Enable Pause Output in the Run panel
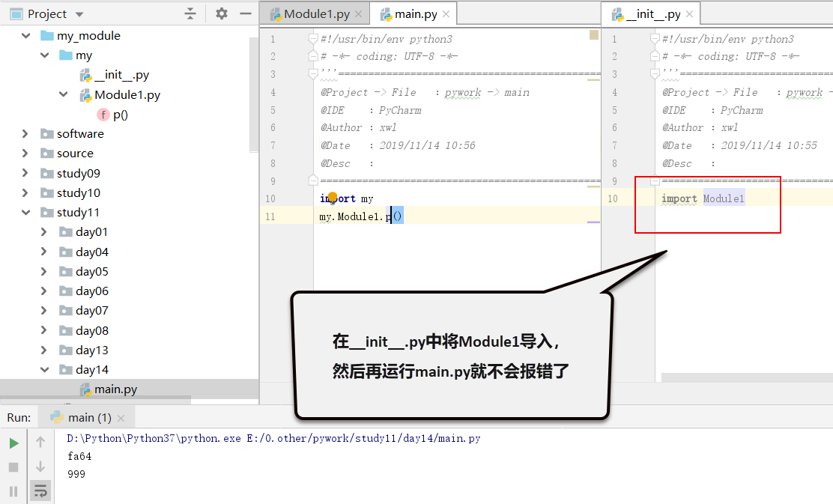The width and height of the screenshot is (833, 504). pyautogui.click(x=12, y=491)
